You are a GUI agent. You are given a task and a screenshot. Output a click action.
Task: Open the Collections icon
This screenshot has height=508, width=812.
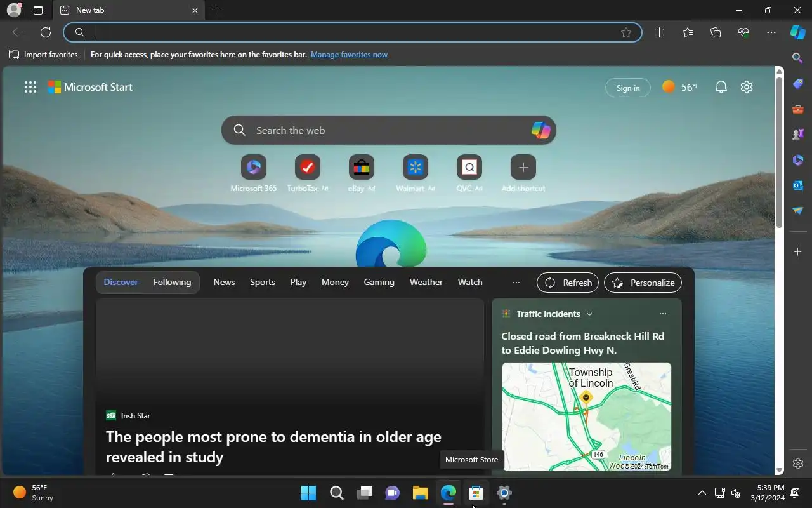[716, 32]
